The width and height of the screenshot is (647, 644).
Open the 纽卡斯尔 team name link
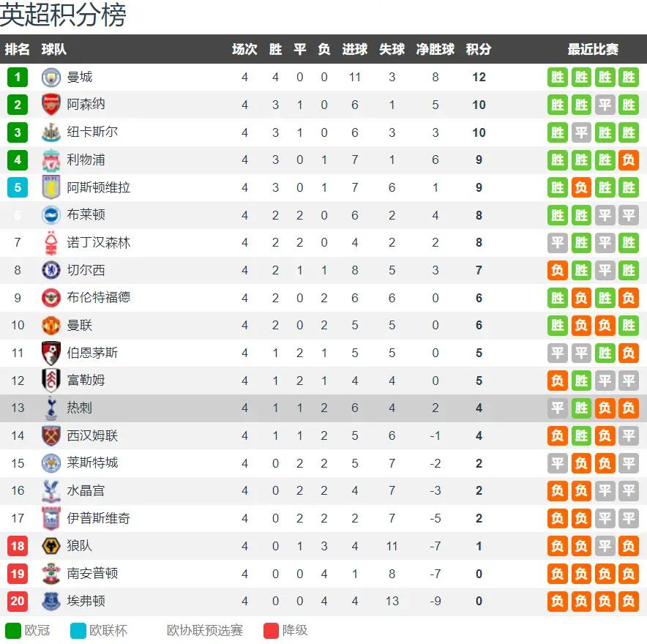92,132
